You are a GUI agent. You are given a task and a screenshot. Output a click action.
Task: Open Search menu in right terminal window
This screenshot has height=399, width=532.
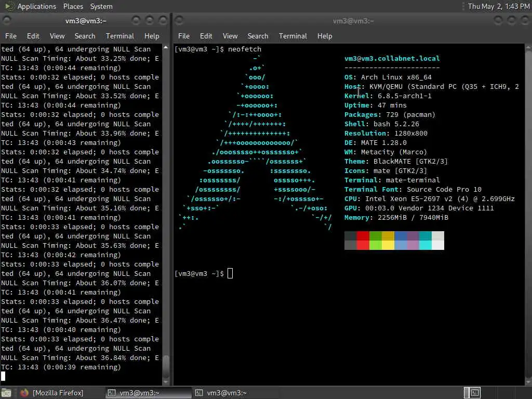point(258,36)
